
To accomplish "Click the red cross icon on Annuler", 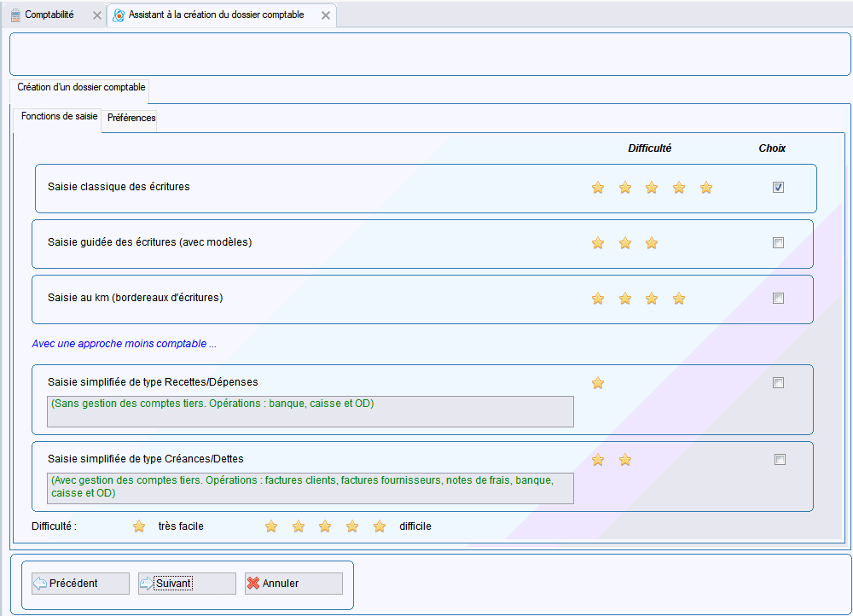I will pyautogui.click(x=253, y=584).
